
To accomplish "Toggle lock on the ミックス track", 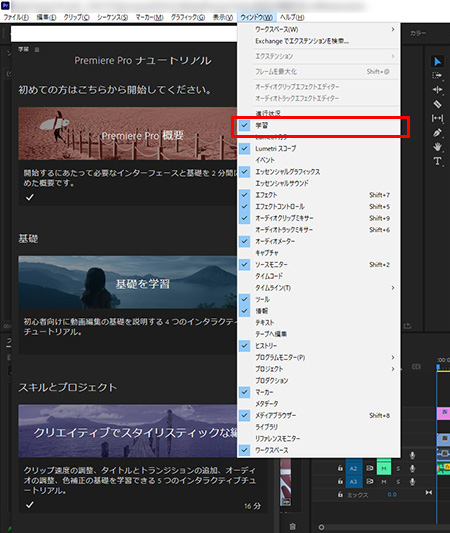I will [340, 495].
